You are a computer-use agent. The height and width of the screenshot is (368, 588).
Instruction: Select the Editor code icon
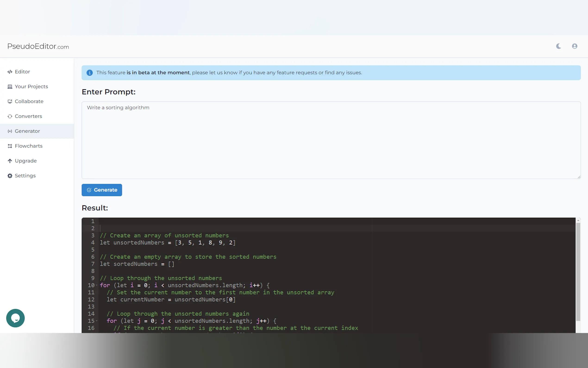(x=10, y=72)
